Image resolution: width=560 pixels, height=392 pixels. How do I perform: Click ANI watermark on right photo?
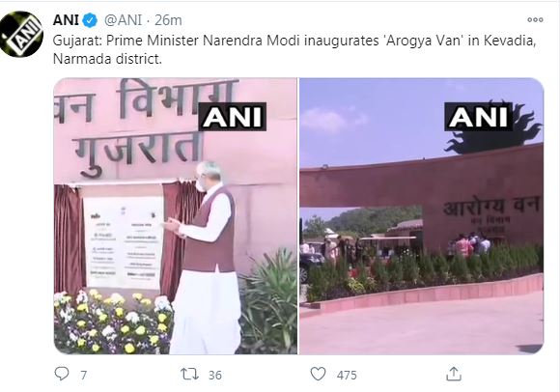tap(478, 117)
